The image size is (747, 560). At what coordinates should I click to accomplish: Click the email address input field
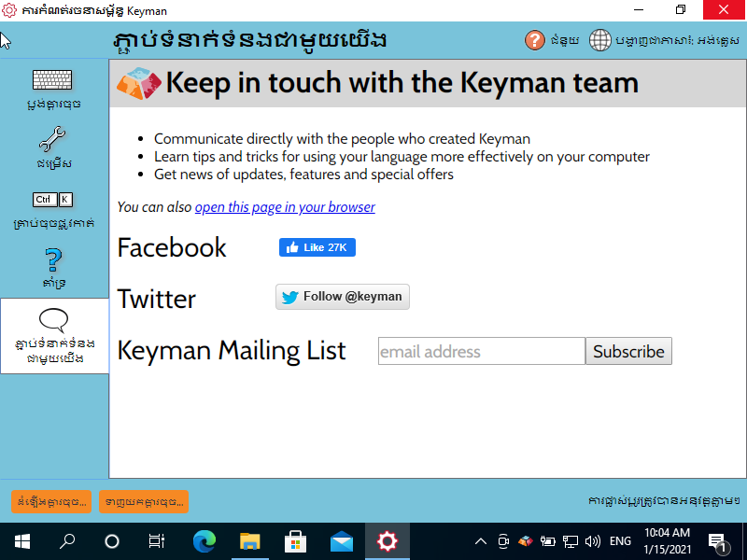(481, 351)
